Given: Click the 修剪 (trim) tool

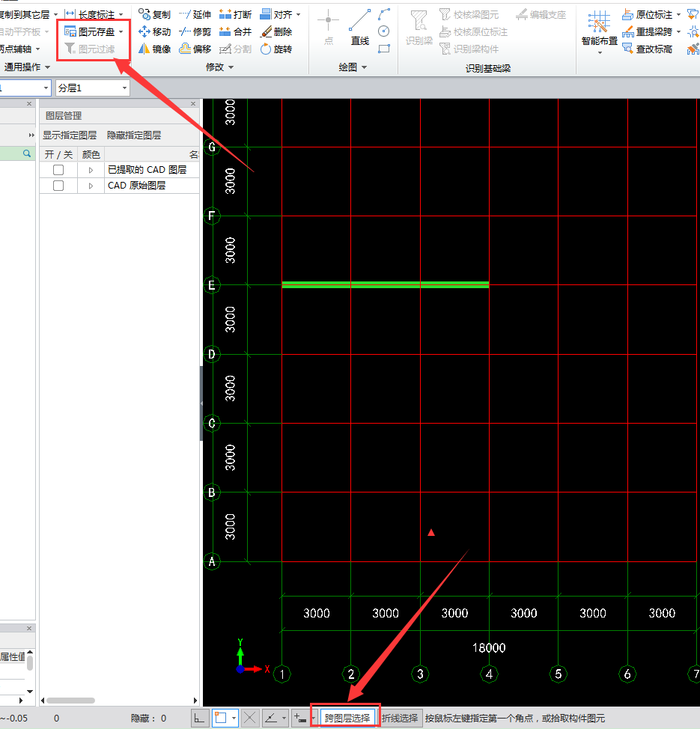Looking at the screenshot, I should [x=195, y=31].
